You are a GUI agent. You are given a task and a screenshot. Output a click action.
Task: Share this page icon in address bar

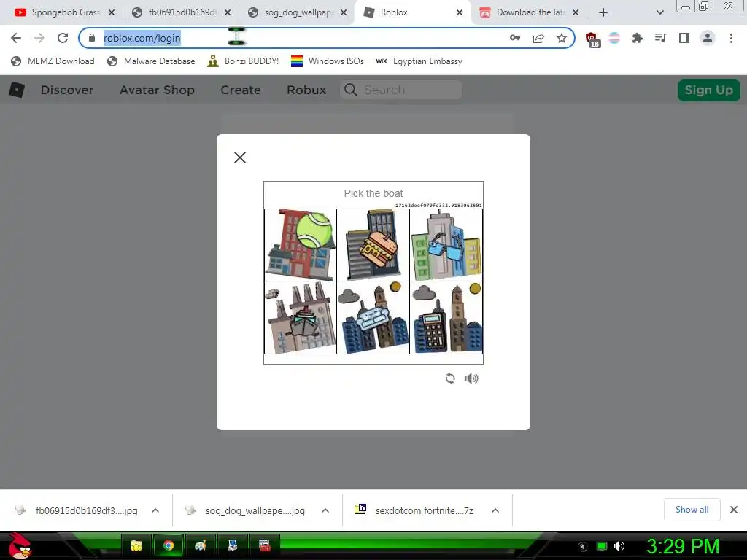coord(538,38)
